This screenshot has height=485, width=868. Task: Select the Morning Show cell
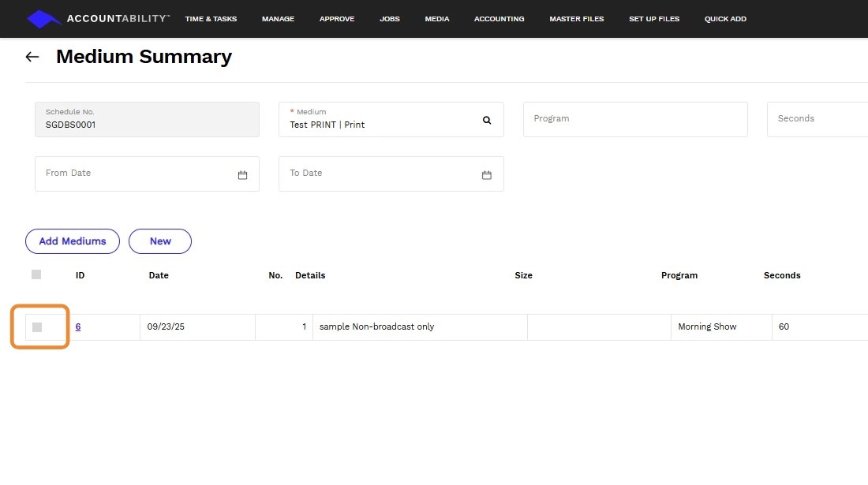pos(721,326)
